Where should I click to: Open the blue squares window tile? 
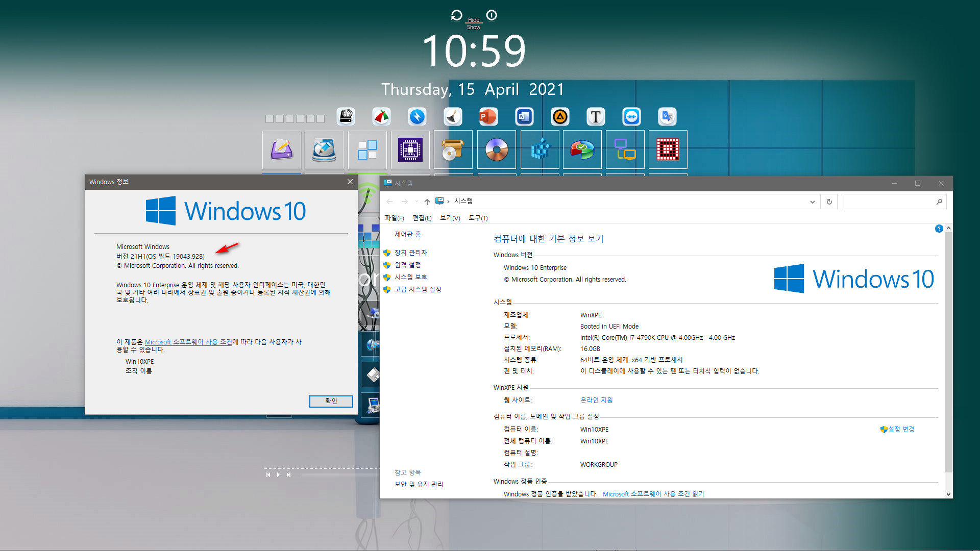367,149
